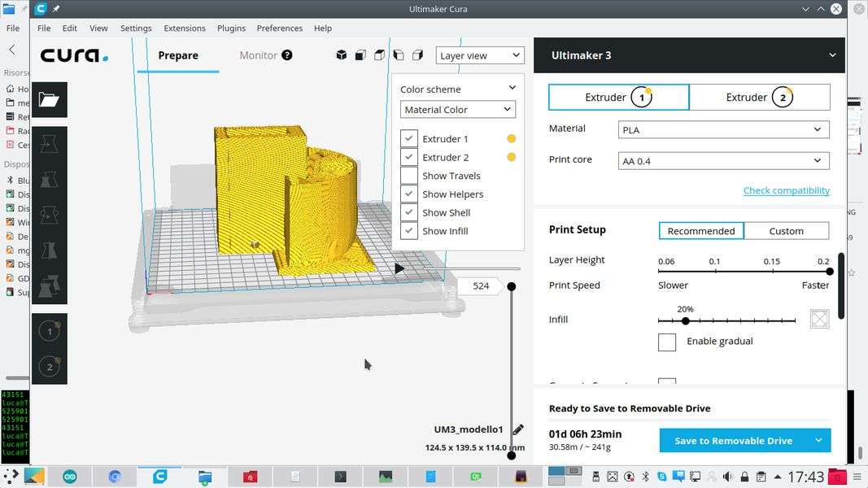Click the Open File folder icon
Image resolution: width=868 pixels, height=488 pixels.
[x=49, y=100]
